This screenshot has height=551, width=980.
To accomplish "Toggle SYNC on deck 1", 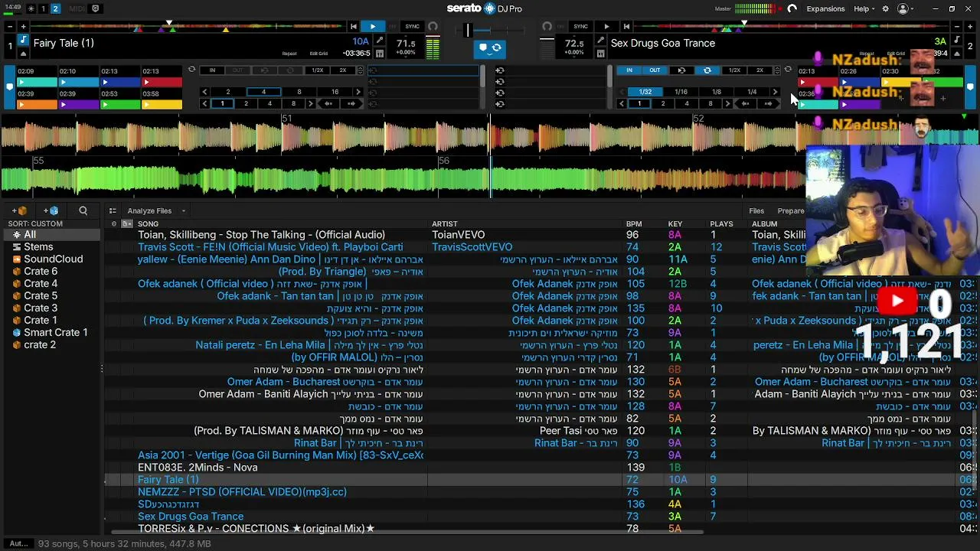I will click(413, 27).
